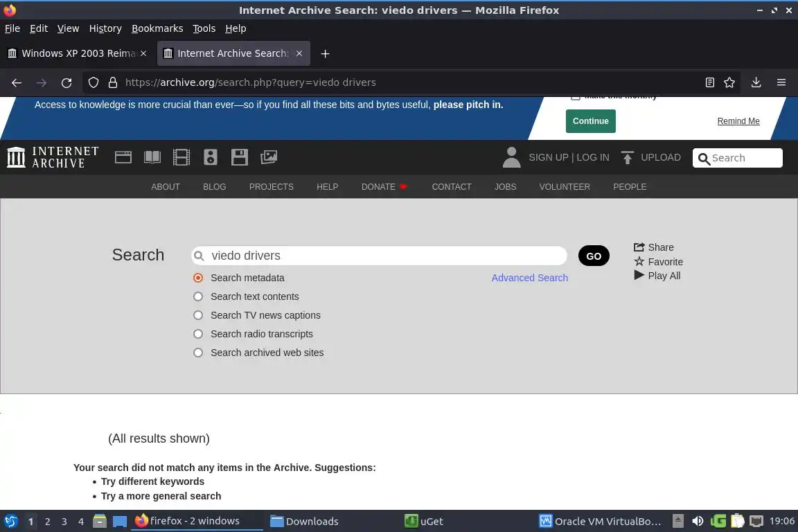Open the View menu
Image resolution: width=798 pixels, height=532 pixels.
pyautogui.click(x=68, y=28)
